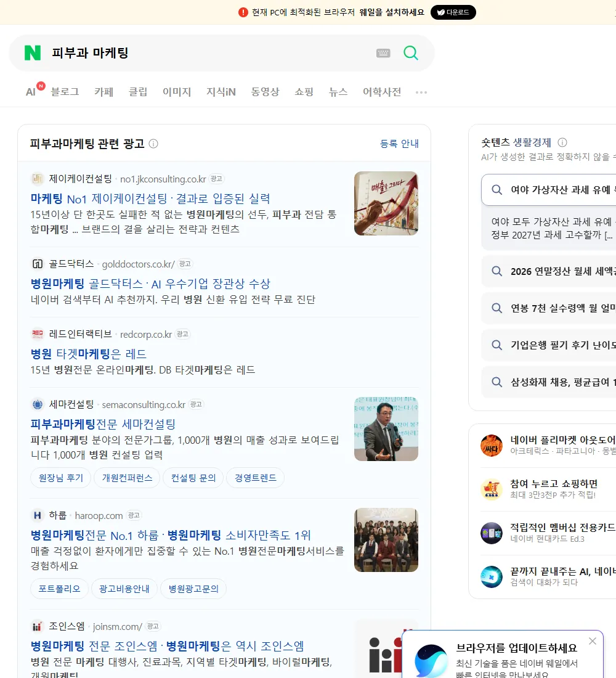Click the haroop.com URL
This screenshot has width=616, height=678.
coord(99,515)
